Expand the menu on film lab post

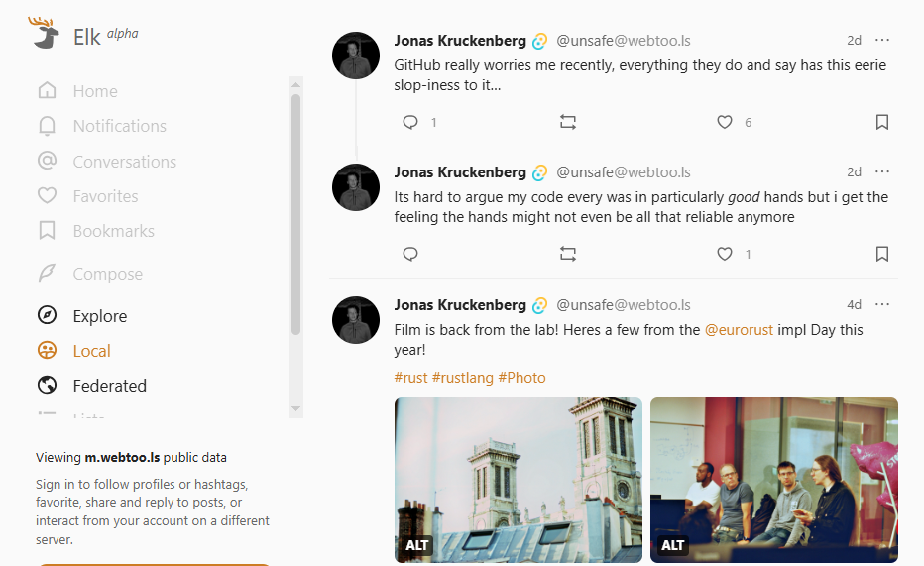(x=882, y=305)
